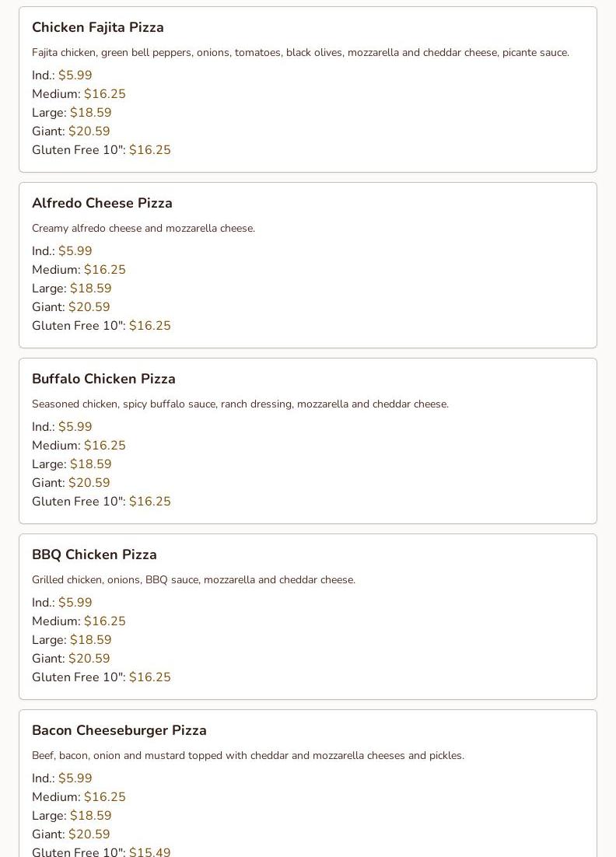Screen dimensions: 616x857
Task: Click the Bacon Cheeseburger Pizza description
Action: click(x=248, y=756)
